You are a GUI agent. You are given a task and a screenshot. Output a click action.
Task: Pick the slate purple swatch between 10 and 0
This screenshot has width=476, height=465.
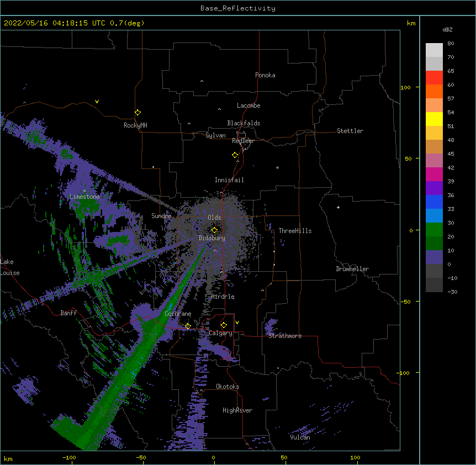[x=434, y=257]
